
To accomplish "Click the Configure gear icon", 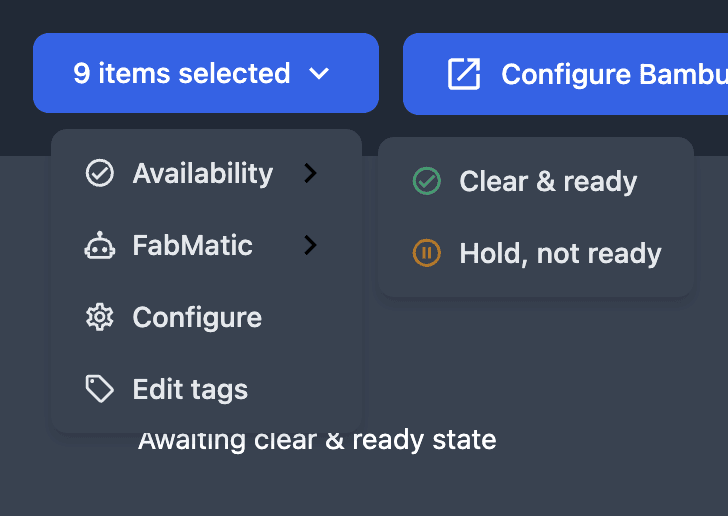I will pyautogui.click(x=99, y=317).
